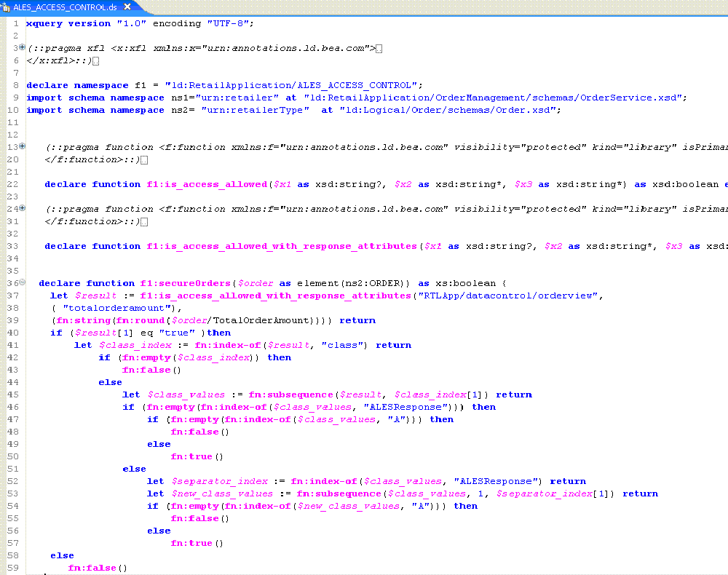
Task: Click the $result variable on line 37
Action: [x=95, y=296]
